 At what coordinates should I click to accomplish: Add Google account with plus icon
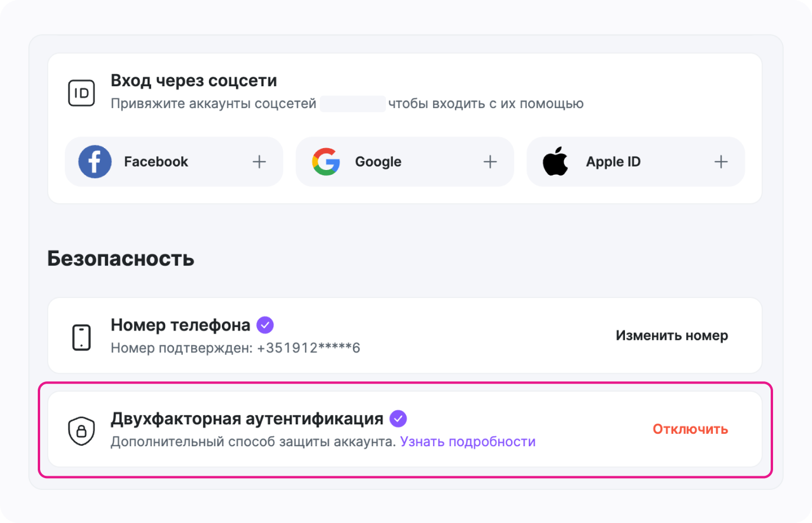click(x=490, y=162)
